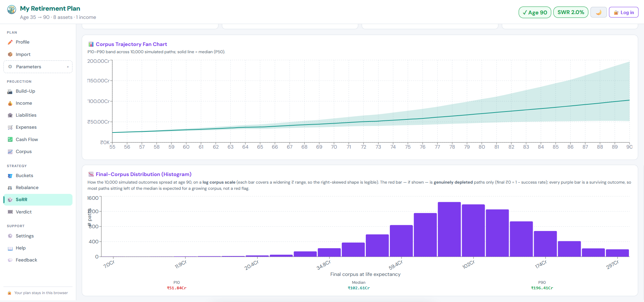The image size is (644, 302).
Task: Expand the Parameters section chevron
Action: coord(68,67)
